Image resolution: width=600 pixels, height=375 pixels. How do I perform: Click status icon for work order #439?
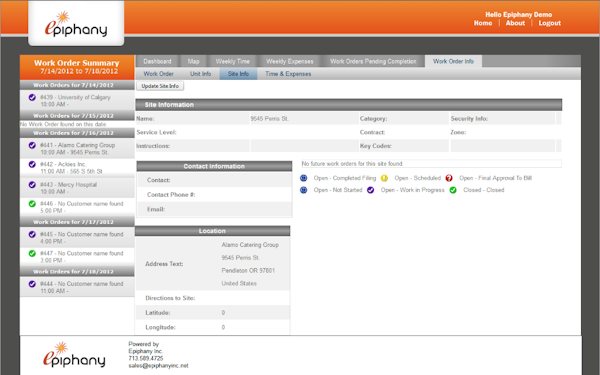click(x=32, y=98)
